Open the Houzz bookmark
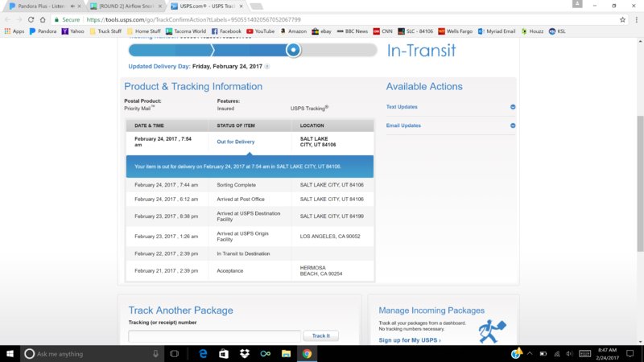The image size is (644, 362). 532,31
